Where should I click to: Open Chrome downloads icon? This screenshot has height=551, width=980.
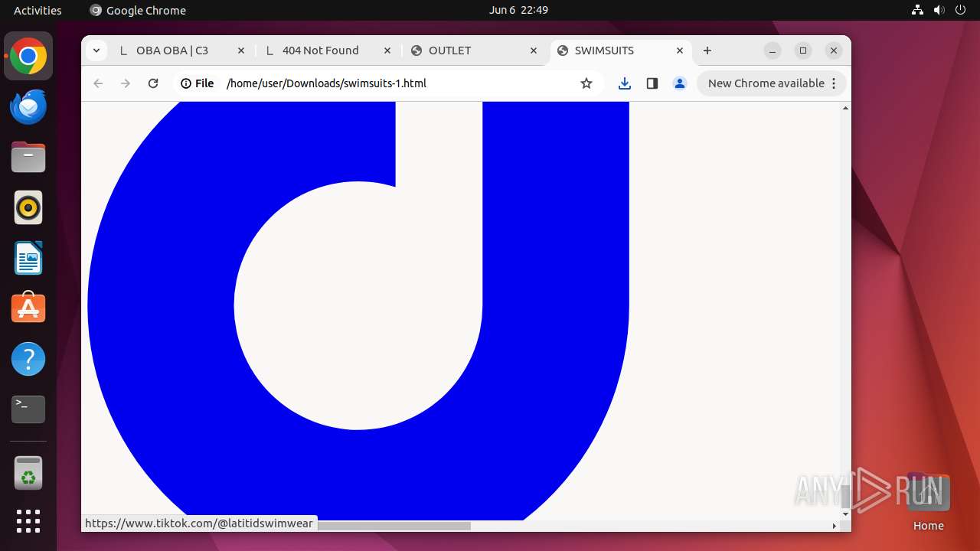click(625, 83)
